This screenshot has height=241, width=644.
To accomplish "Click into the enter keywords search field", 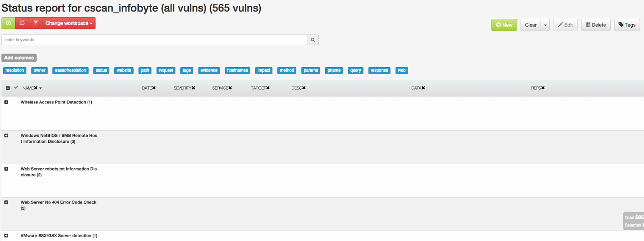I will (154, 40).
